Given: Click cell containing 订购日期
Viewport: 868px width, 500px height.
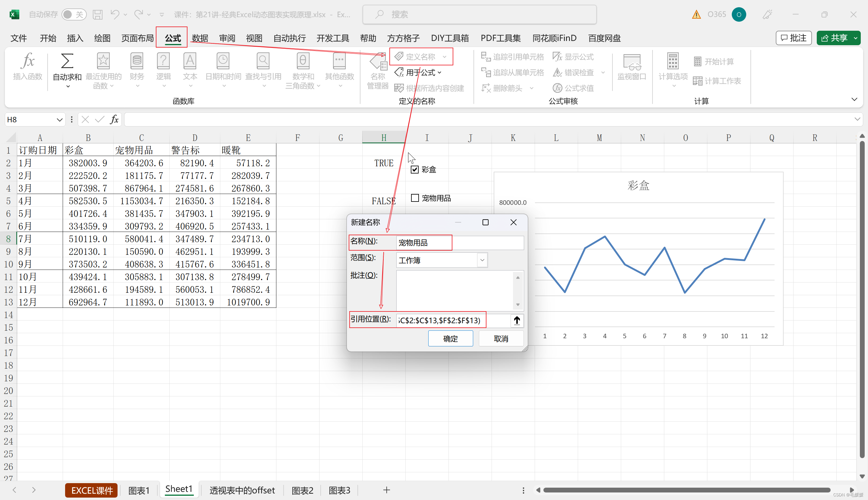Looking at the screenshot, I should pos(39,150).
